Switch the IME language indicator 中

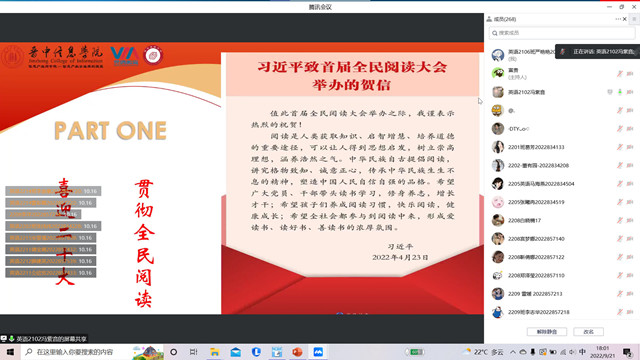[x=582, y=352]
